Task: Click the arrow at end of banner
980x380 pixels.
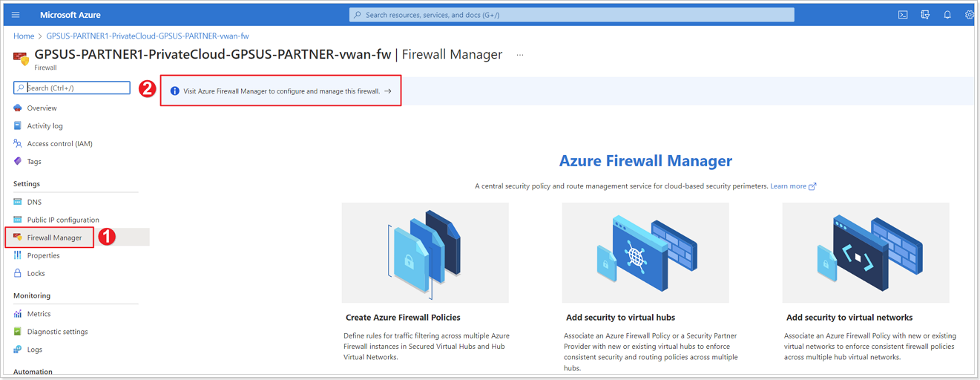Action: pyautogui.click(x=388, y=91)
